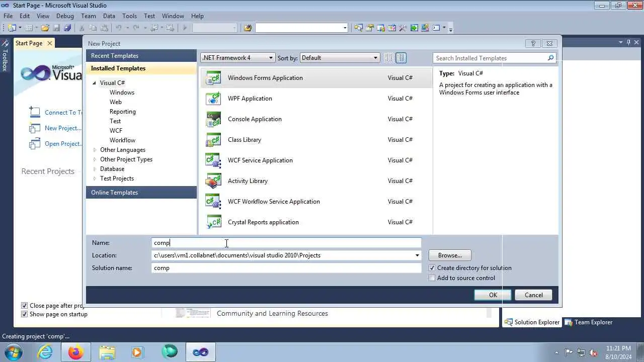Click the Open File folder toolbar icon
The width and height of the screenshot is (644, 362).
pyautogui.click(x=45, y=28)
